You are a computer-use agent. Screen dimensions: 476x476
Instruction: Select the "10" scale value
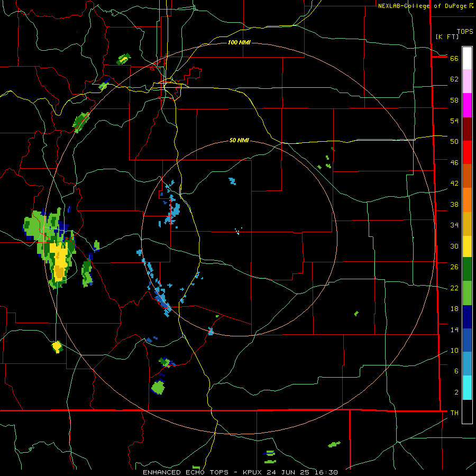point(454,351)
